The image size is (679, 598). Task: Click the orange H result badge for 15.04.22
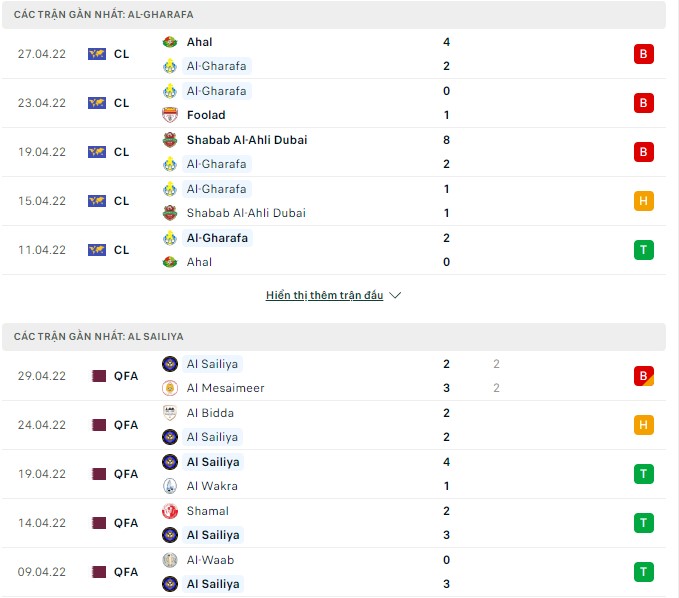click(x=644, y=201)
